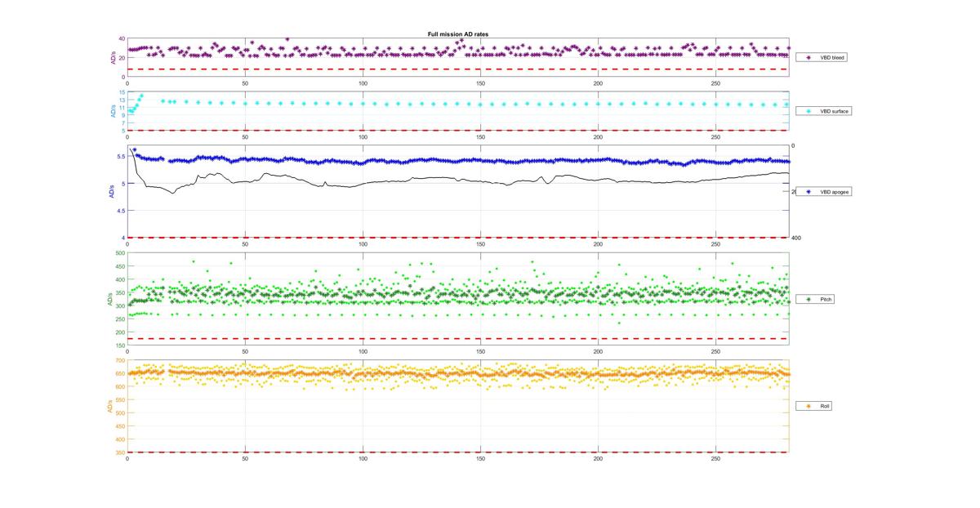Click the blue marker in VBD apogee legend

808,191
